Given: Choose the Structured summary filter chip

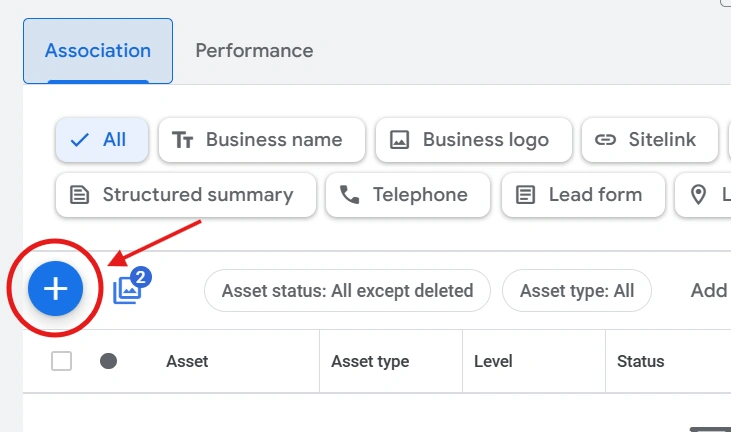Looking at the screenshot, I should 186,195.
